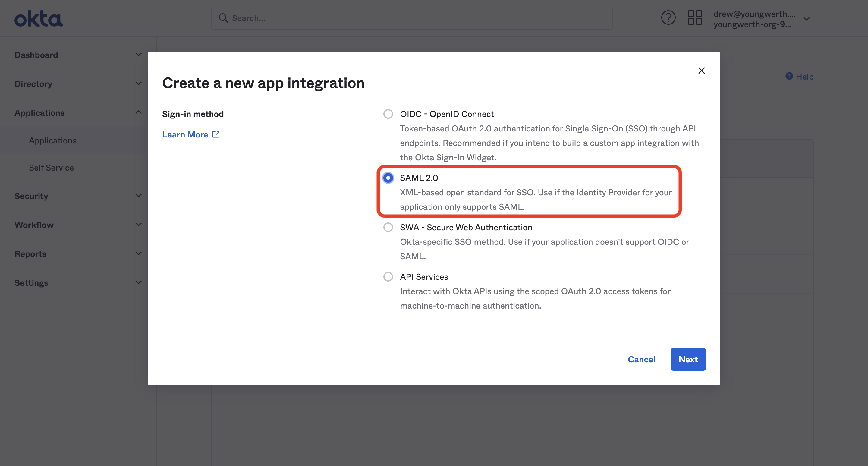Open the Self Service page

tap(51, 168)
